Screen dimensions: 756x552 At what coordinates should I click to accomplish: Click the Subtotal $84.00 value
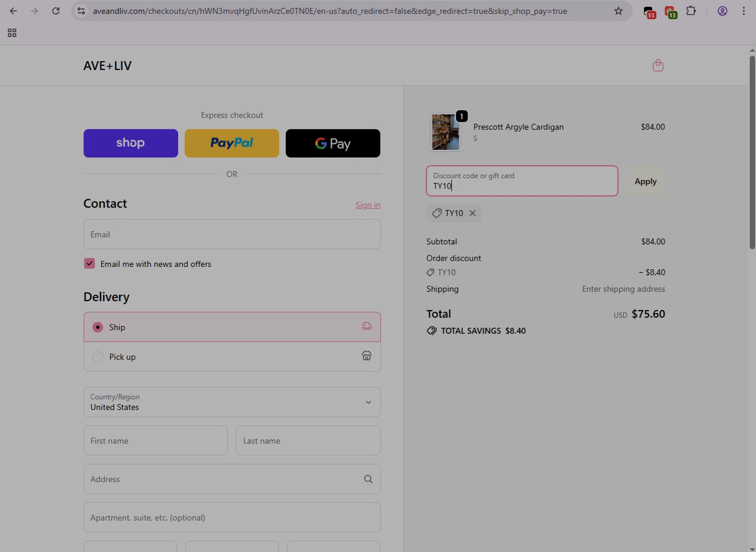click(653, 241)
